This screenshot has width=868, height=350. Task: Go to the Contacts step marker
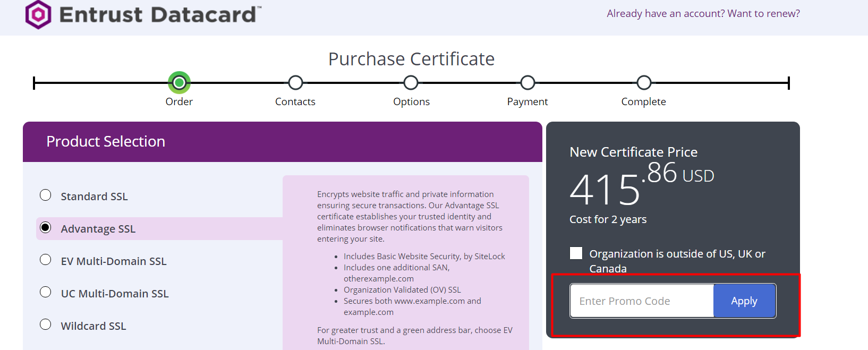295,83
